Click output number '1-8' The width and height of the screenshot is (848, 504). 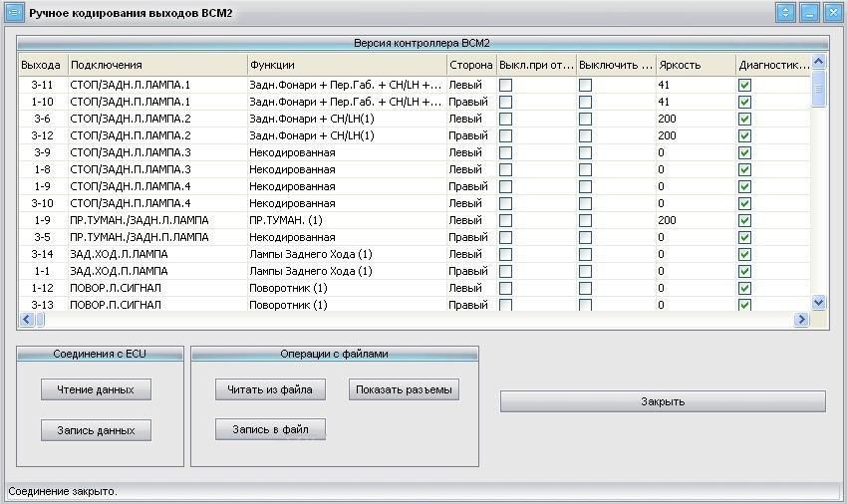(42, 169)
